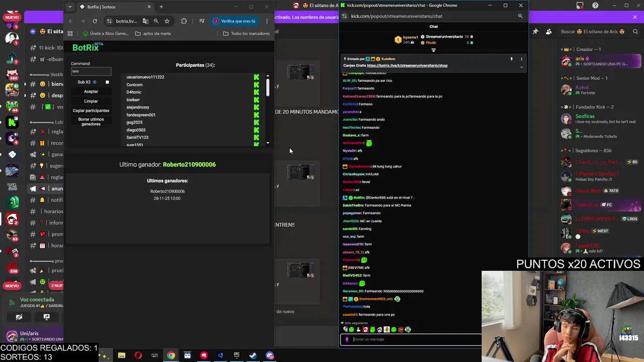Open member Kokol in Discord list
Image resolution: width=644 pixels, height=362 pixels.
[601, 90]
